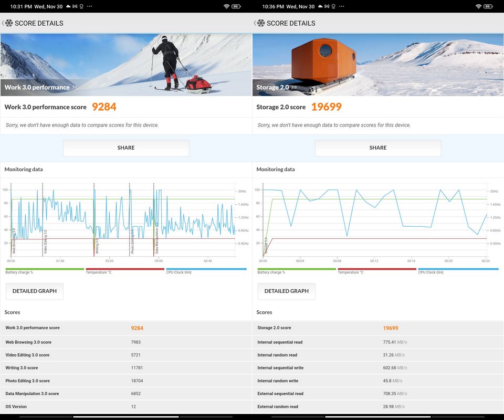Select the Data Manipulation 3.0 score row
This screenshot has width=504, height=420.
pos(126,394)
